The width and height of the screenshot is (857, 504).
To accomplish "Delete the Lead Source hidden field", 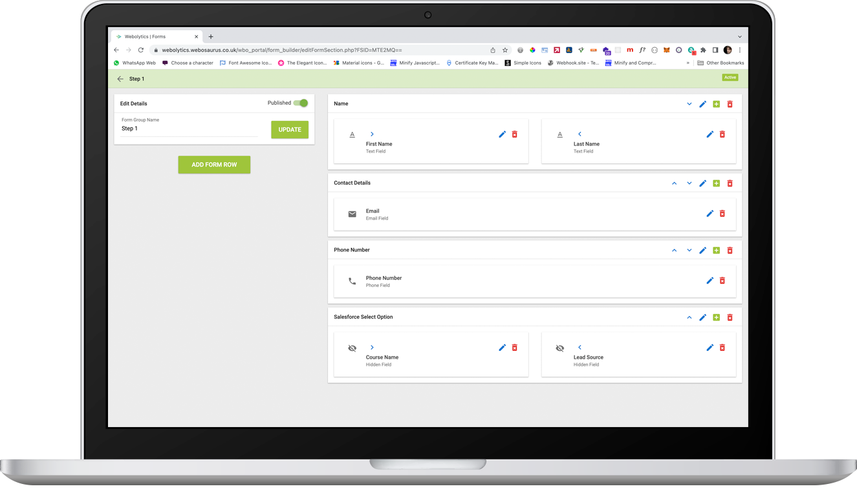I will coord(722,347).
